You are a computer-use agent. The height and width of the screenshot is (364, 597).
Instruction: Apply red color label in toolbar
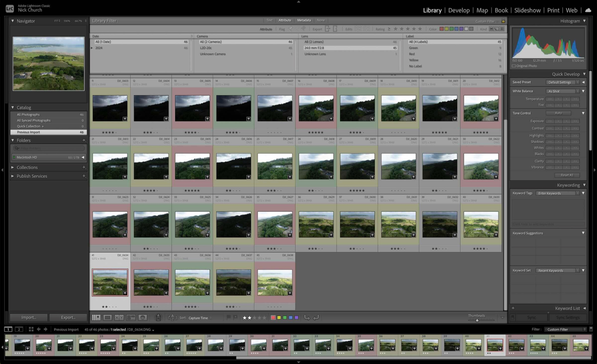click(x=273, y=317)
